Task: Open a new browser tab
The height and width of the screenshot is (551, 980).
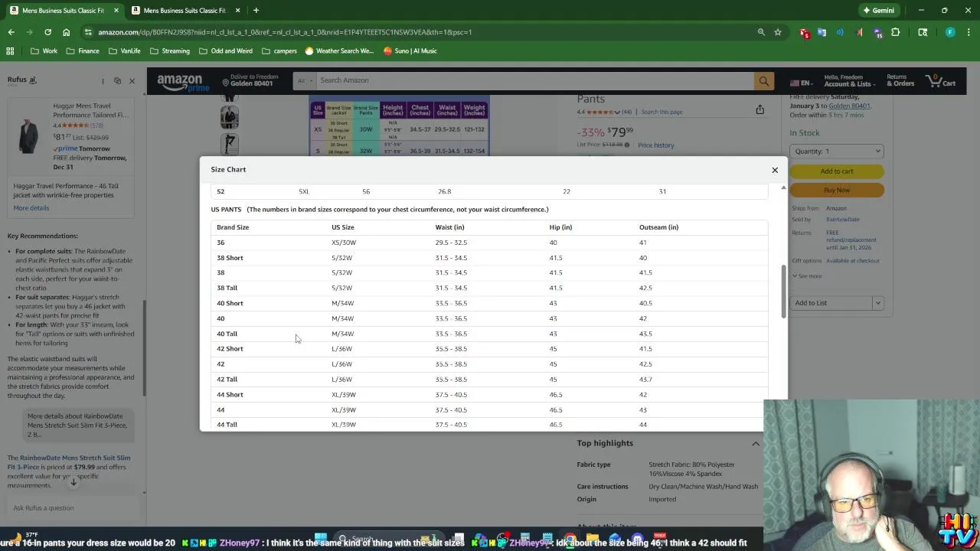Action: [256, 11]
